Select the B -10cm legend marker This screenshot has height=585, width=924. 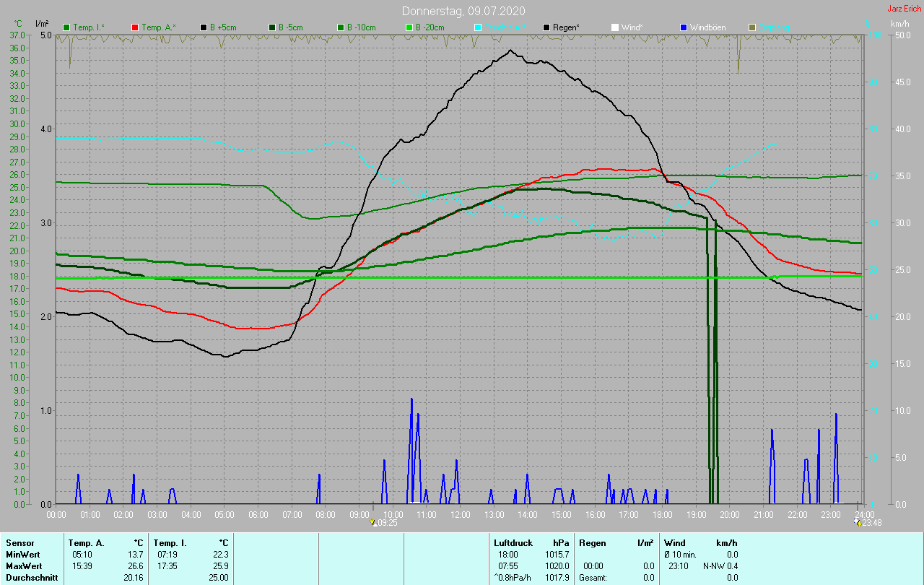pyautogui.click(x=341, y=27)
